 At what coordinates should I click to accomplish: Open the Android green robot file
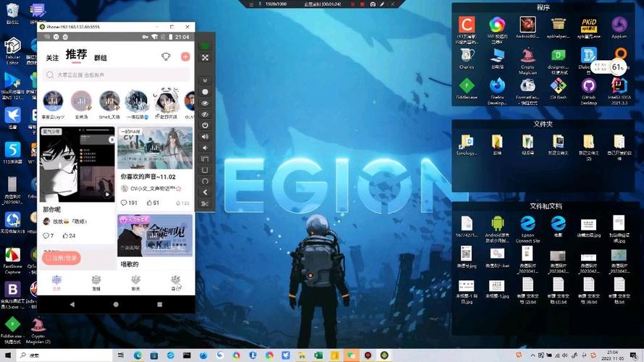[497, 229]
